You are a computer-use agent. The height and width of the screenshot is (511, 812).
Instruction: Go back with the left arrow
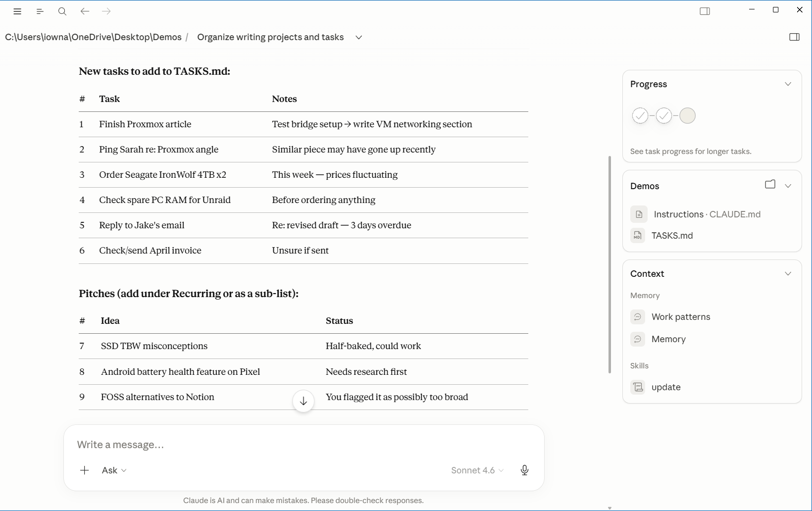85,11
